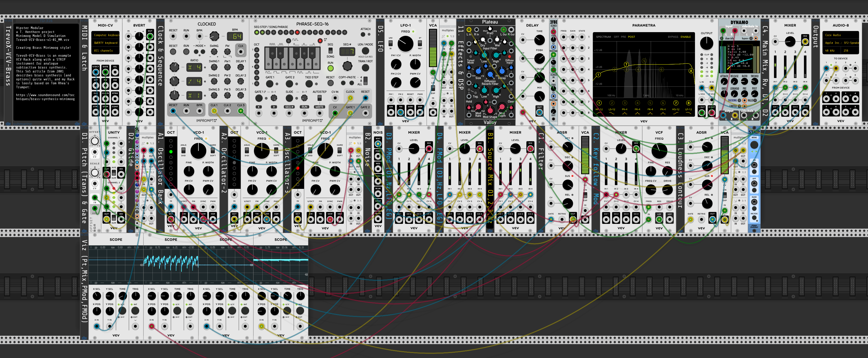
Task: Click band 8 LP-12 filter shape in Parametra
Action: tap(688, 109)
